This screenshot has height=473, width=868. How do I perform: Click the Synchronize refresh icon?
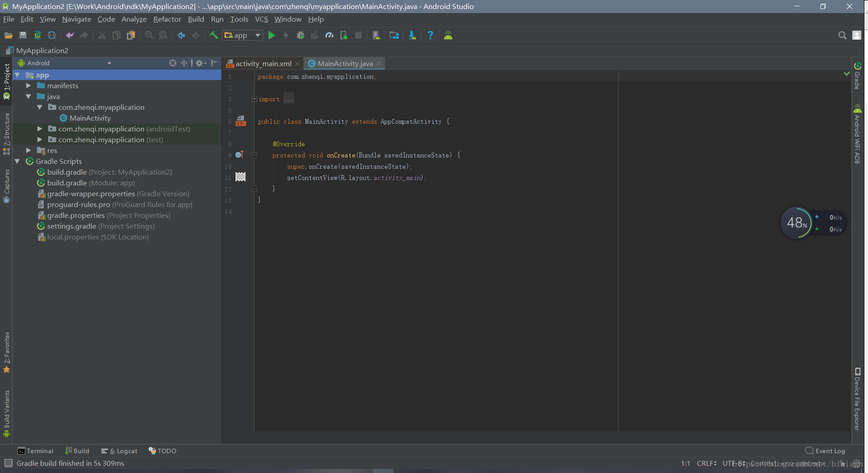click(x=52, y=35)
